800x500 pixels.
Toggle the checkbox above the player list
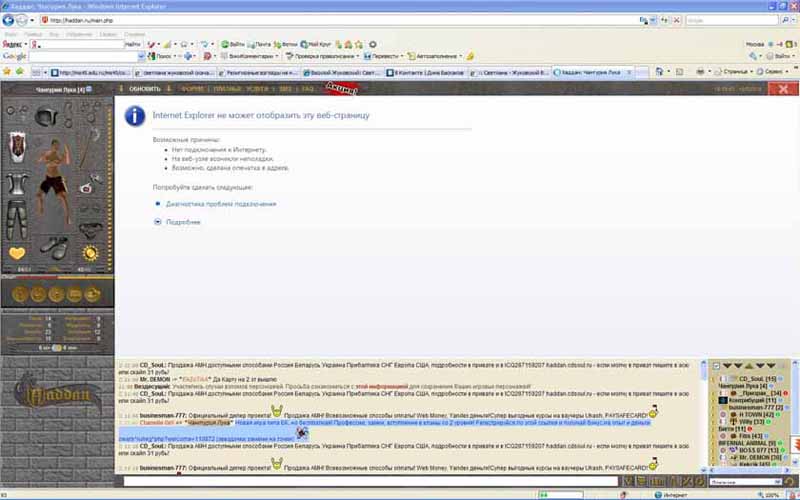tap(716, 366)
